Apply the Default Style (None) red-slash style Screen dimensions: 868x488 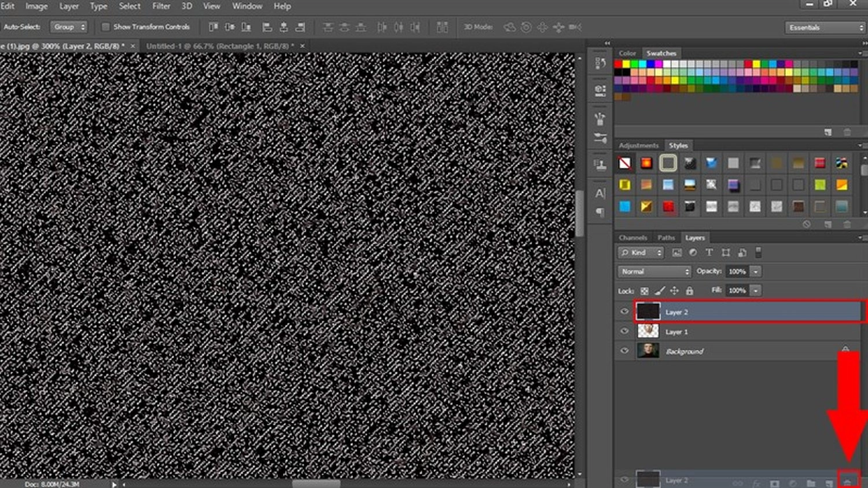tap(625, 163)
